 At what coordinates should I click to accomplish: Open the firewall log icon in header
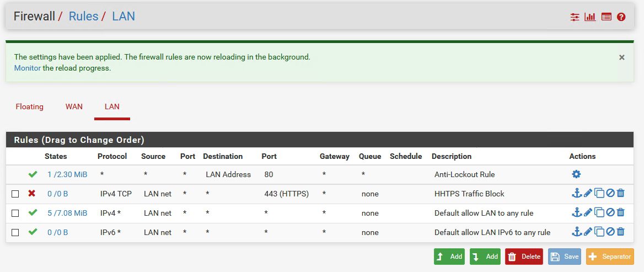pyautogui.click(x=606, y=17)
